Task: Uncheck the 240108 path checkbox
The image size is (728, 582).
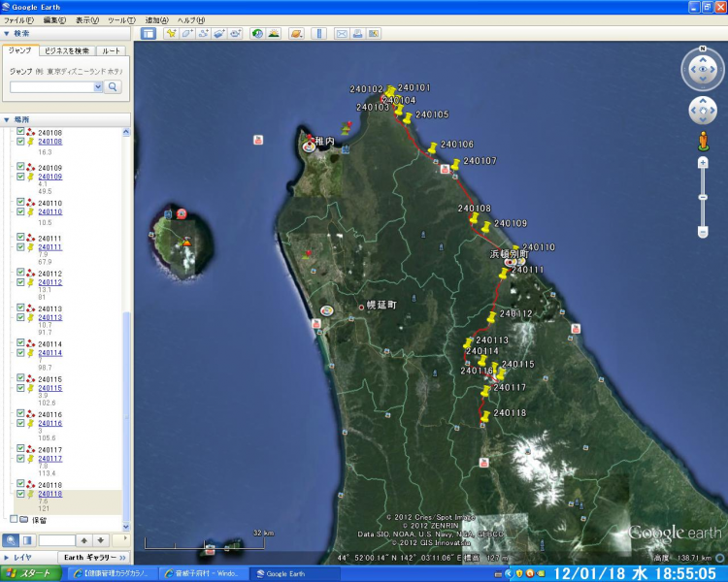Action: coord(20,131)
